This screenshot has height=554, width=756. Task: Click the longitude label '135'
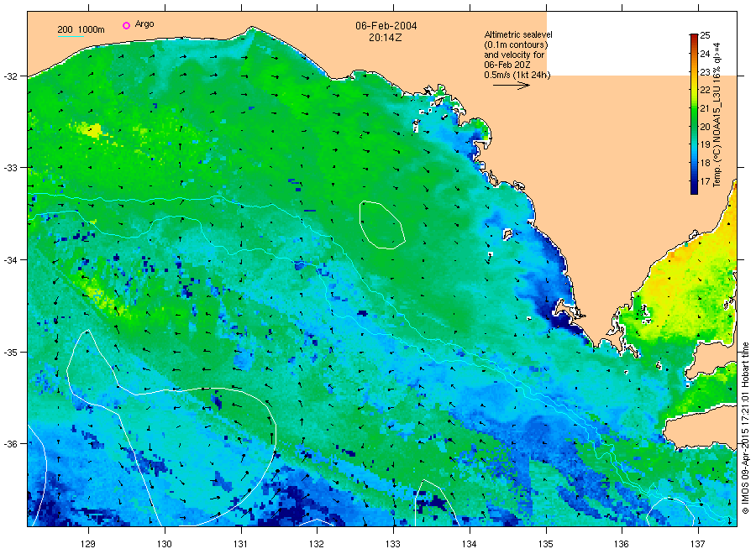tap(546, 544)
